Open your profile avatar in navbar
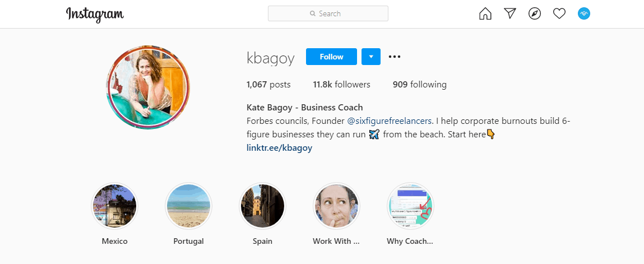644x264 pixels. coord(583,14)
